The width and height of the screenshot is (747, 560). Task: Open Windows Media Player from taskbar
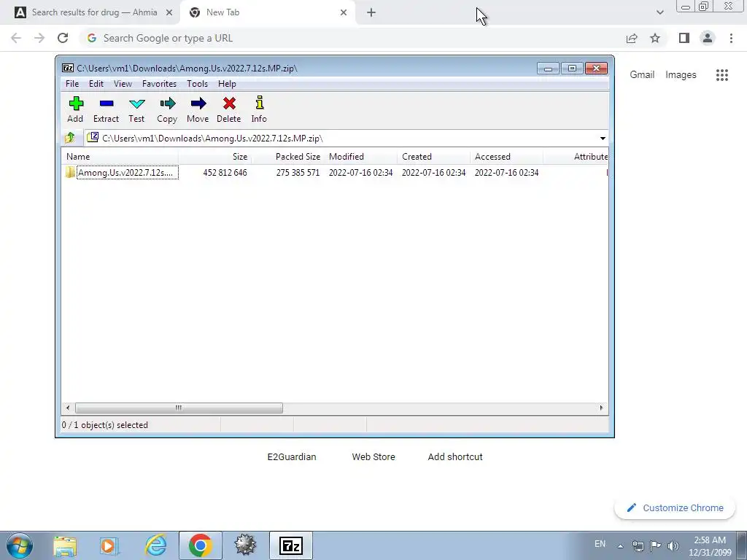(x=109, y=545)
